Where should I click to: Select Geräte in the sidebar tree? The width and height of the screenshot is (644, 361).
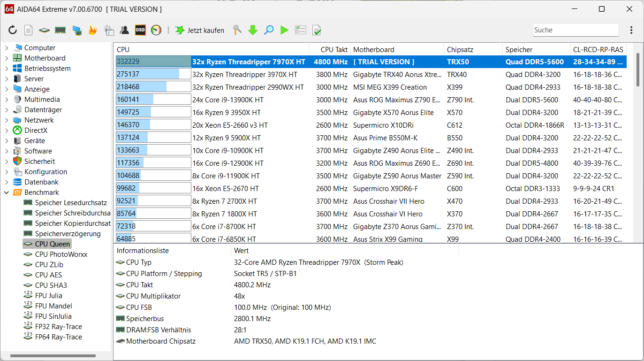[35, 141]
